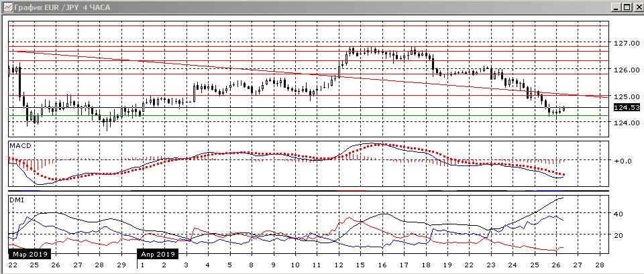Click date 2 on the time axis
The height and width of the screenshot is (274, 644).
[x=164, y=265]
